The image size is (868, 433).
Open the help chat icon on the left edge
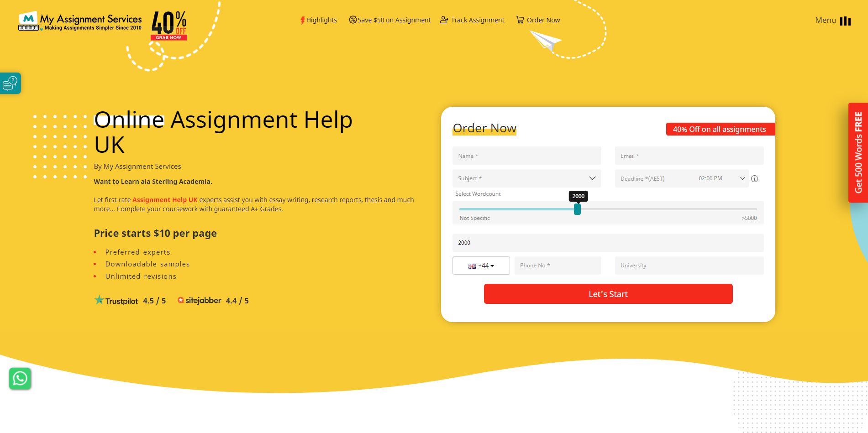10,83
